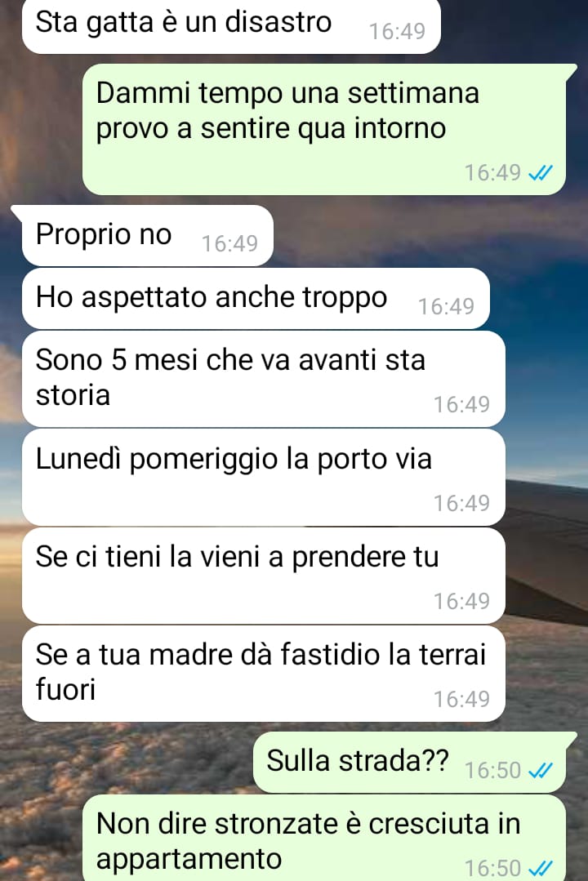
Task: Select the 'Non dire stronzate' message bubble
Action: tap(324, 839)
